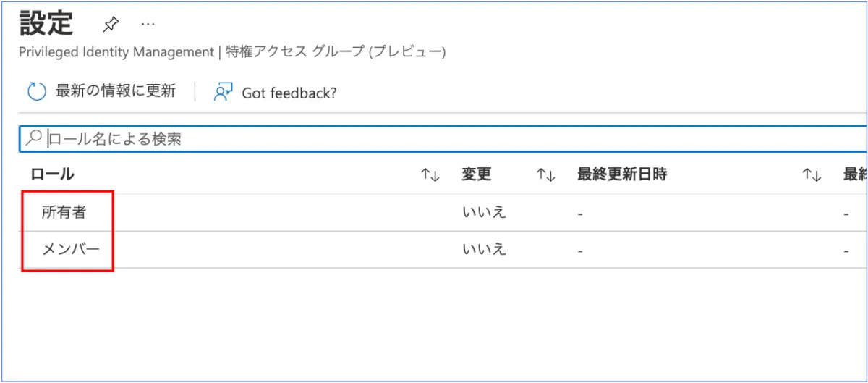This screenshot has height=383, width=868.
Task: Click the 設定 page title
Action: (46, 23)
